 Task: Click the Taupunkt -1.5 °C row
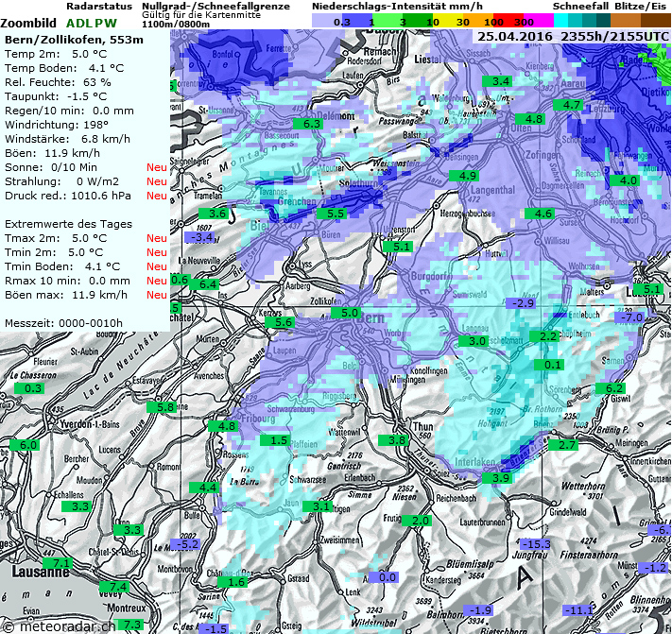(x=56, y=96)
